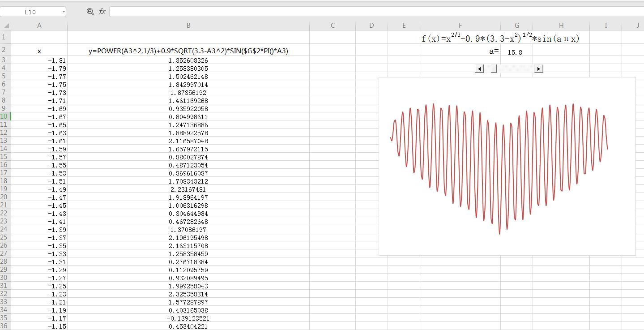Expand the Name Box dropdown arrow
Viewport: 644px width, 330px height.
pyautogui.click(x=64, y=12)
